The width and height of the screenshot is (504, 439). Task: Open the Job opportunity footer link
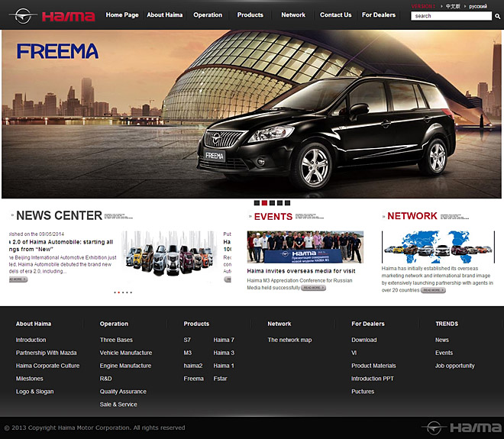point(454,366)
